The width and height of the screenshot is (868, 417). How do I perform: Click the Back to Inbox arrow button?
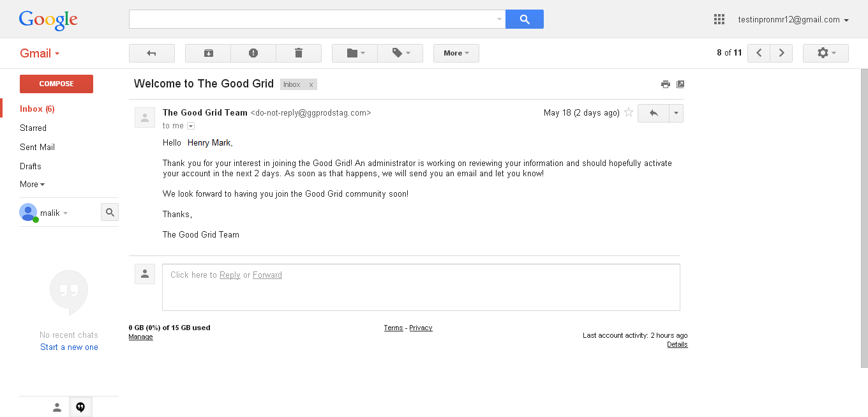152,53
